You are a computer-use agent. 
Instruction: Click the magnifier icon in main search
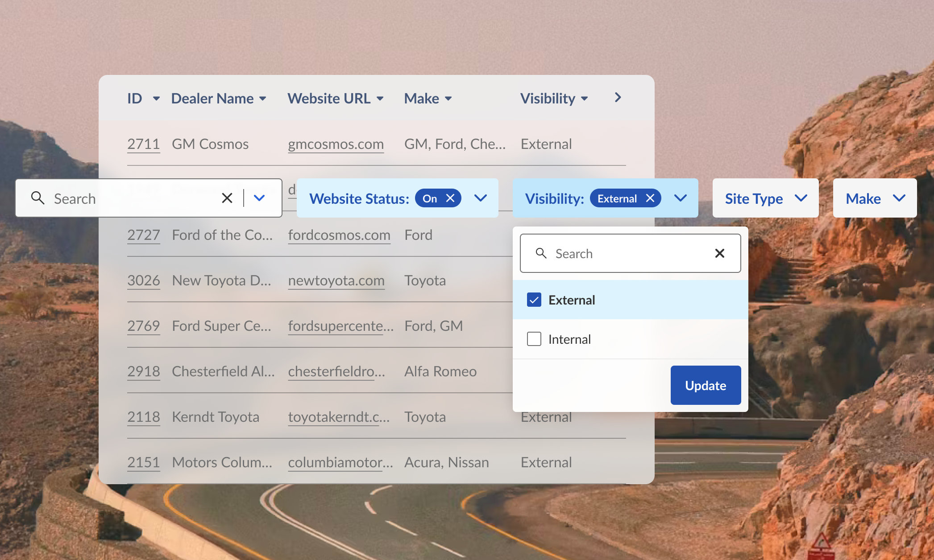coord(38,198)
